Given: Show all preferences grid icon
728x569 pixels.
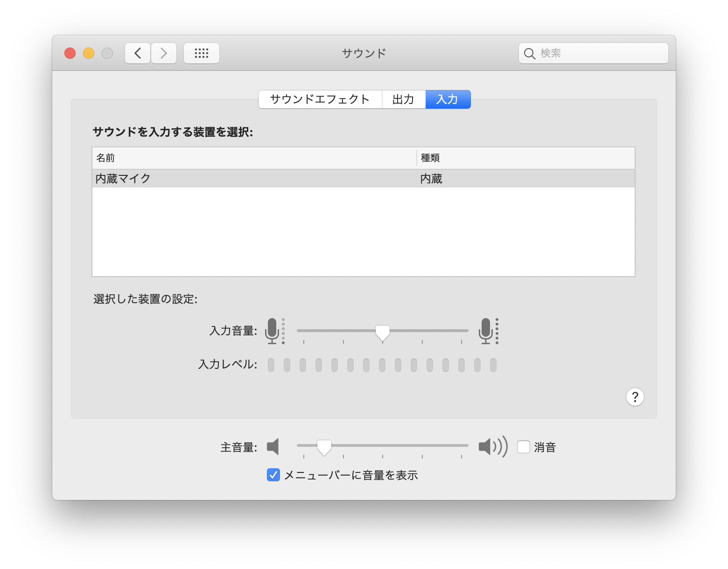Looking at the screenshot, I should 202,53.
